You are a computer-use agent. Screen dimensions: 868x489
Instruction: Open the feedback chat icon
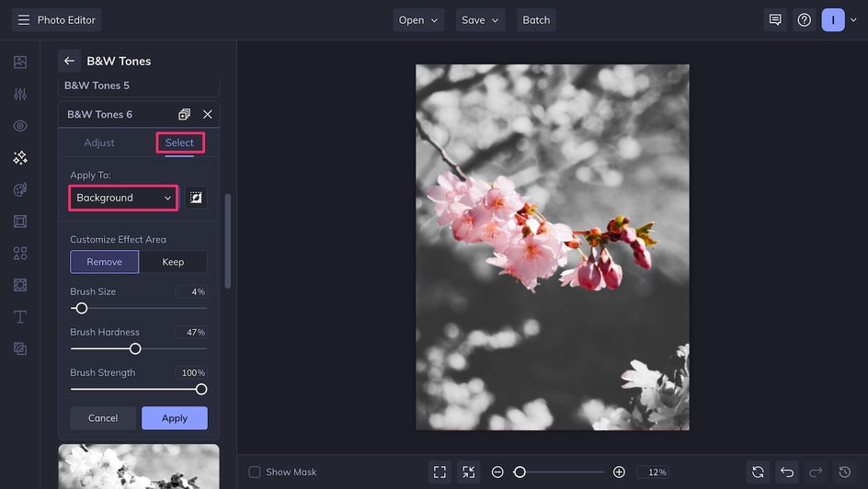[775, 20]
